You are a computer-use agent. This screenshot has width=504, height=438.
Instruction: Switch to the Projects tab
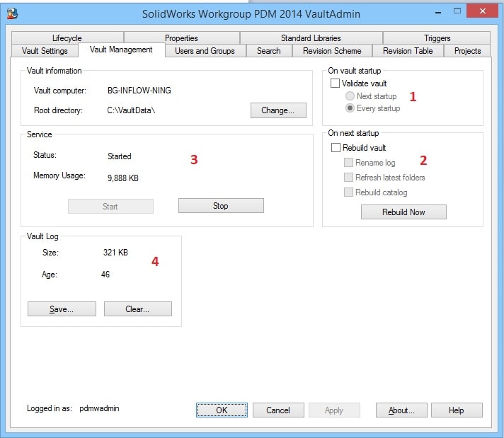467,51
